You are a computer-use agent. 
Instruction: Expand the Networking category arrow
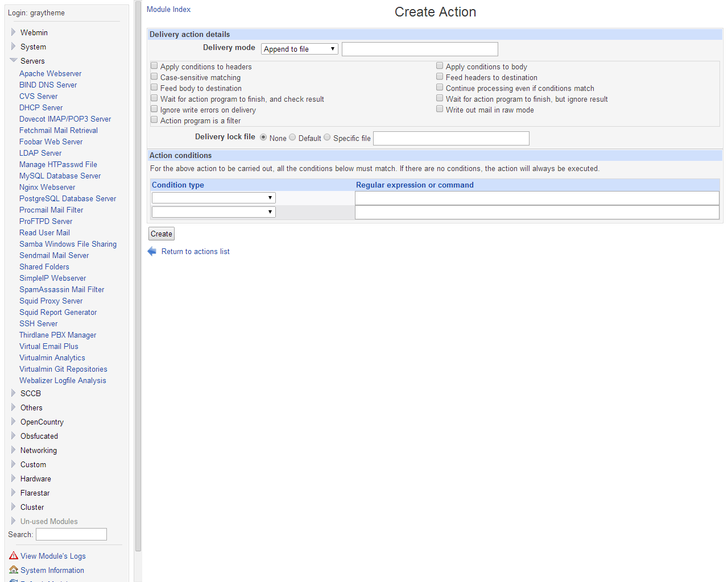[x=13, y=450]
